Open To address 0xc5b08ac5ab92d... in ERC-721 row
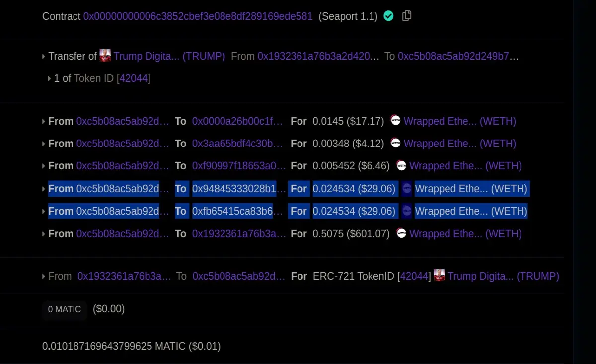This screenshot has width=596, height=364. point(239,276)
